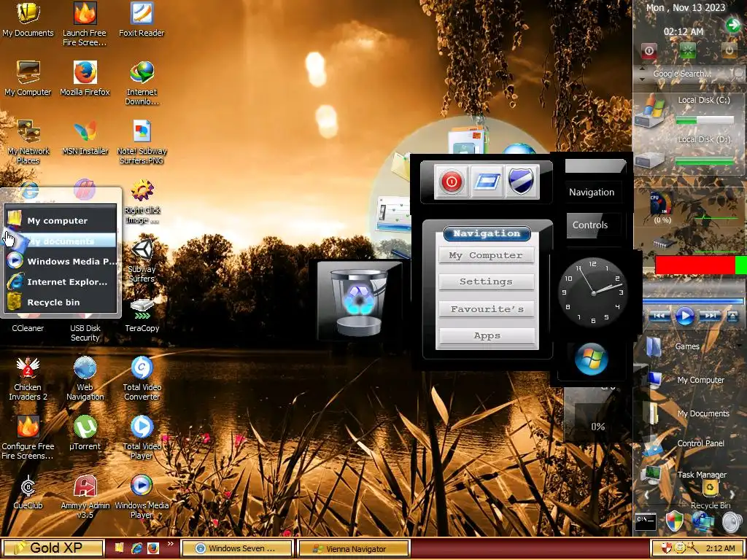Open the Right click Image desktop icon
The width and height of the screenshot is (747, 560).
(x=142, y=202)
